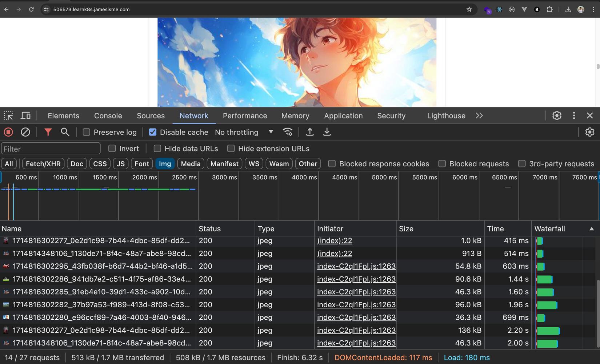Check Hide data URLs
The width and height of the screenshot is (600, 364).
point(157,148)
